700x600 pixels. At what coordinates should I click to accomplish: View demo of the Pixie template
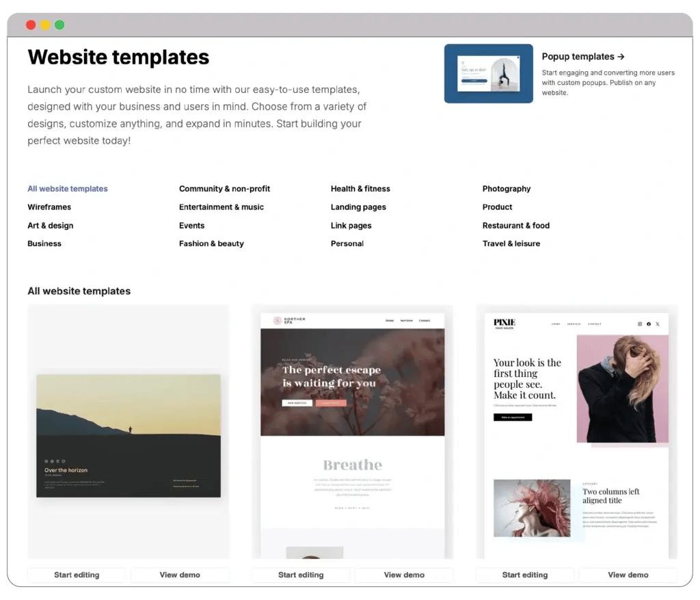coord(628,575)
